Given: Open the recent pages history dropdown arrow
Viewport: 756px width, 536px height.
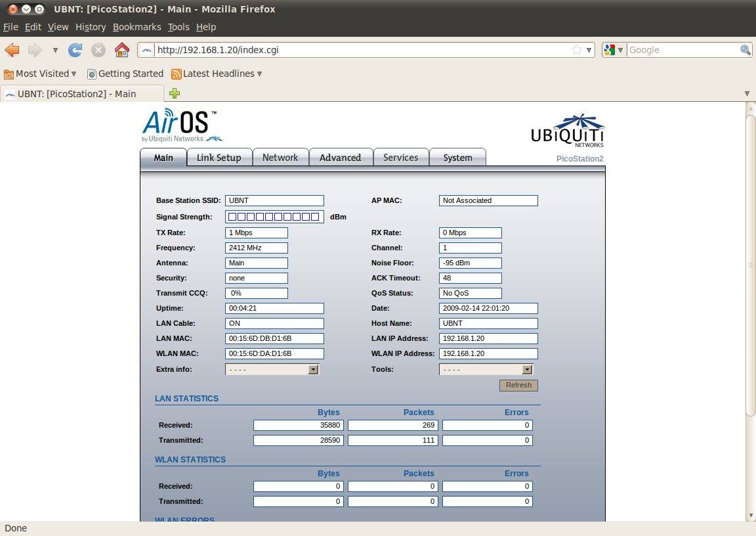Looking at the screenshot, I should coord(55,50).
